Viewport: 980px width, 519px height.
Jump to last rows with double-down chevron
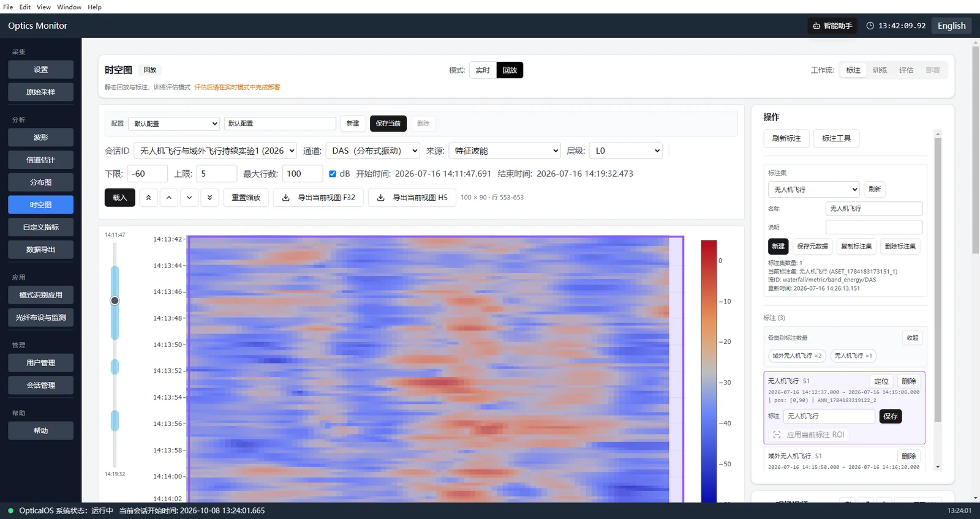click(209, 198)
